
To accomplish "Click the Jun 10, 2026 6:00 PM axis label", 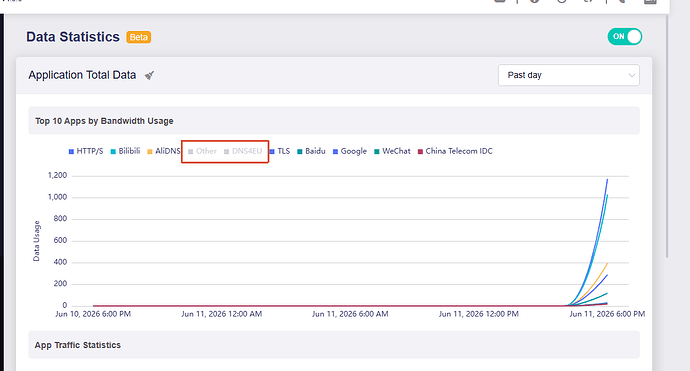I will tap(93, 314).
